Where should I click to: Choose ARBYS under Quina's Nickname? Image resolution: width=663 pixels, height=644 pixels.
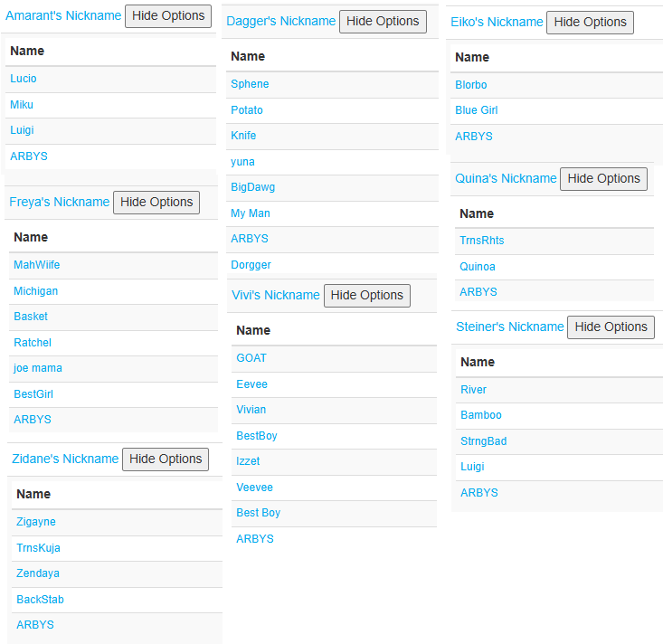[x=478, y=292]
